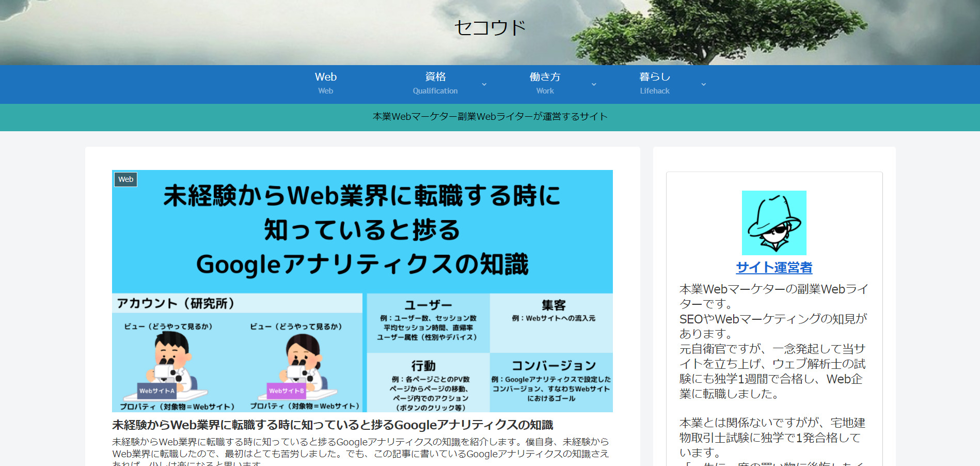Open the Googleアナリティクス article thumbnail
Screen dimensions: 980x466
coord(362,291)
